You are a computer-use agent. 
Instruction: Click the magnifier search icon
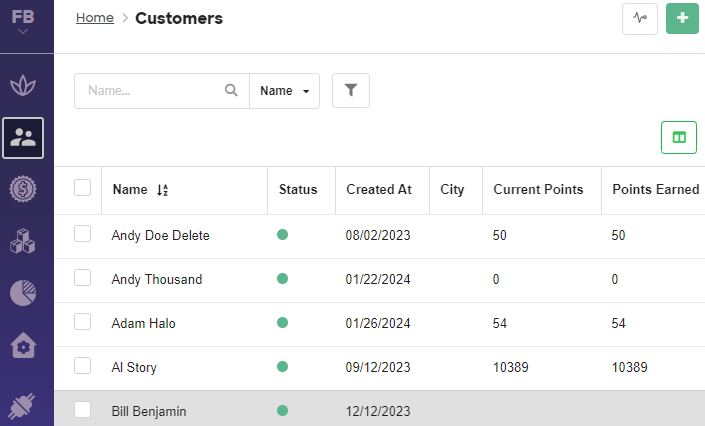(231, 90)
